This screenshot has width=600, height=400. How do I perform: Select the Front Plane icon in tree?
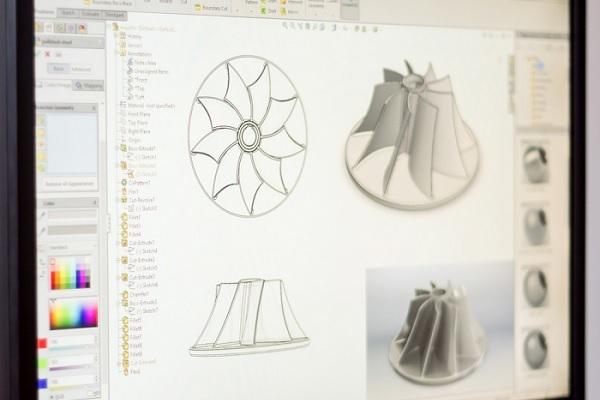(122, 115)
